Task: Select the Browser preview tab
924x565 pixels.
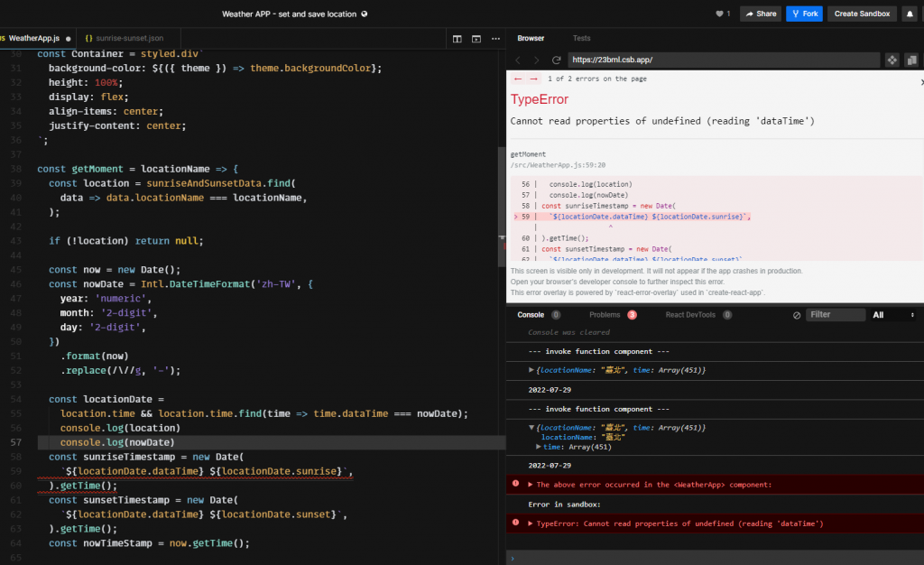Action: [x=531, y=38]
